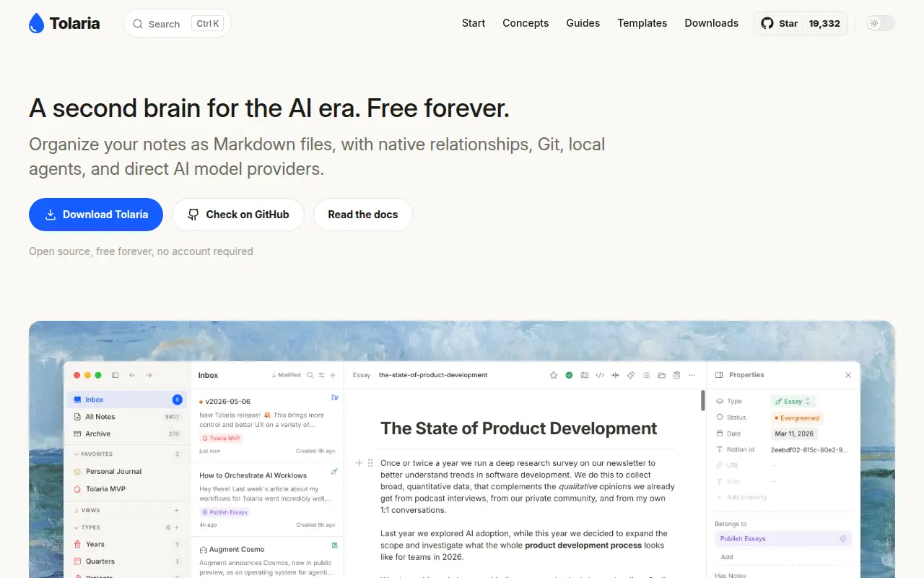Screen dimensions: 924x578
Task: Click the settings icon in the TYPES header
Action: [x=168, y=527]
